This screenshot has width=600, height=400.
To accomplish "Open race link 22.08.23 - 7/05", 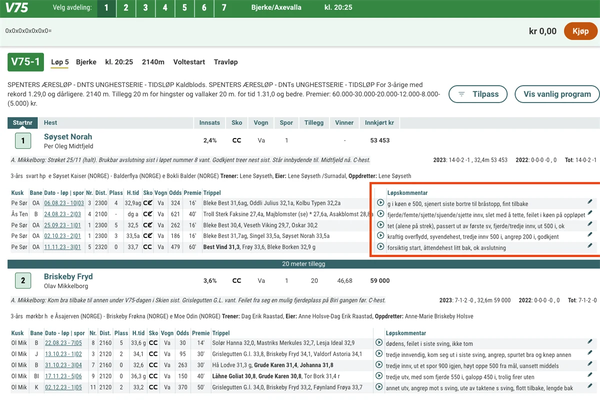I will pyautogui.click(x=64, y=343).
